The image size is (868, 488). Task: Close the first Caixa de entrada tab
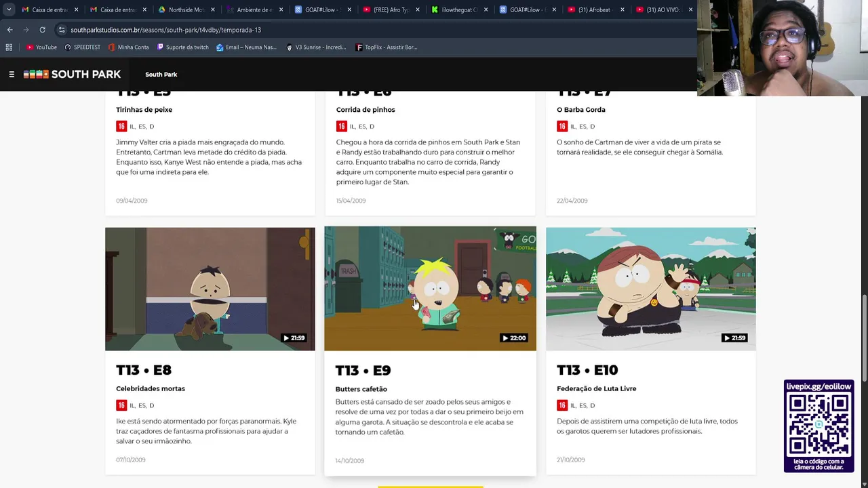pyautogui.click(x=76, y=9)
